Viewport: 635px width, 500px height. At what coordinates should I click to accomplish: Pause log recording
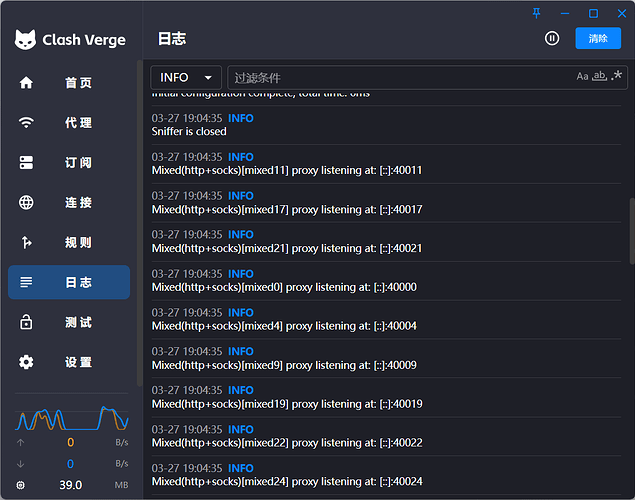(552, 38)
